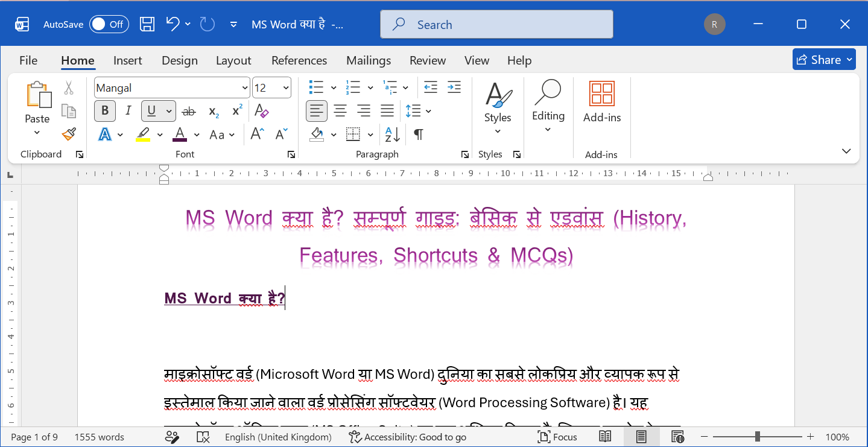Open the File menu

tap(28, 60)
